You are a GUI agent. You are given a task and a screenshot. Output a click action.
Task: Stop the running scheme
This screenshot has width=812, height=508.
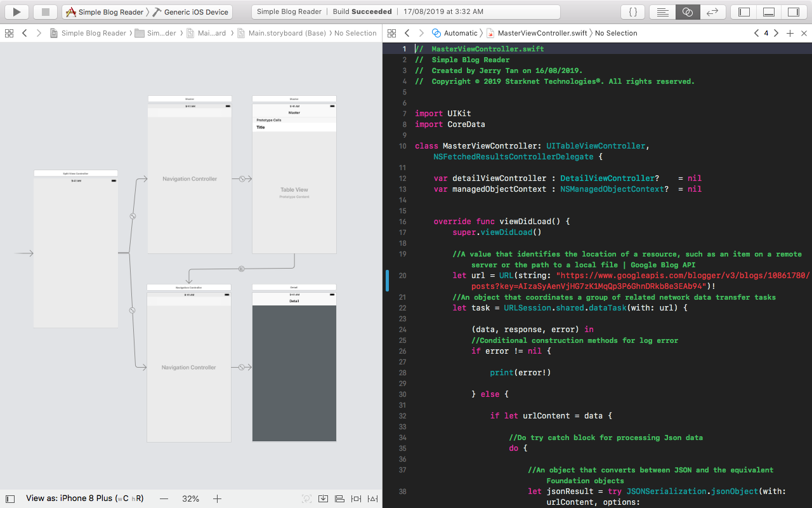tap(45, 11)
